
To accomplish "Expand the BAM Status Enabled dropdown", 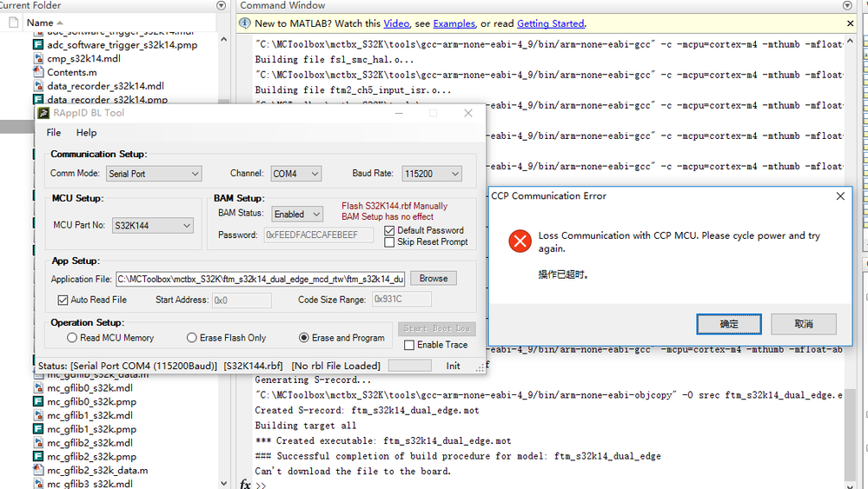I will click(297, 214).
